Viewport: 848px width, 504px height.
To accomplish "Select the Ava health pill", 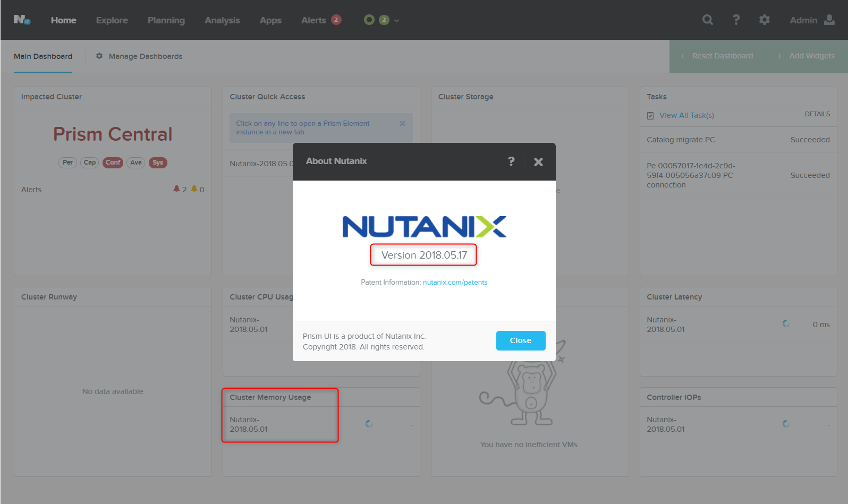I will pyautogui.click(x=136, y=163).
